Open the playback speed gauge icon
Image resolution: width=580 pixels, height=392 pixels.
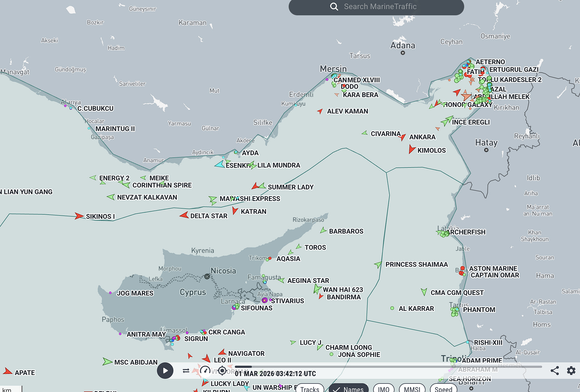tap(205, 371)
